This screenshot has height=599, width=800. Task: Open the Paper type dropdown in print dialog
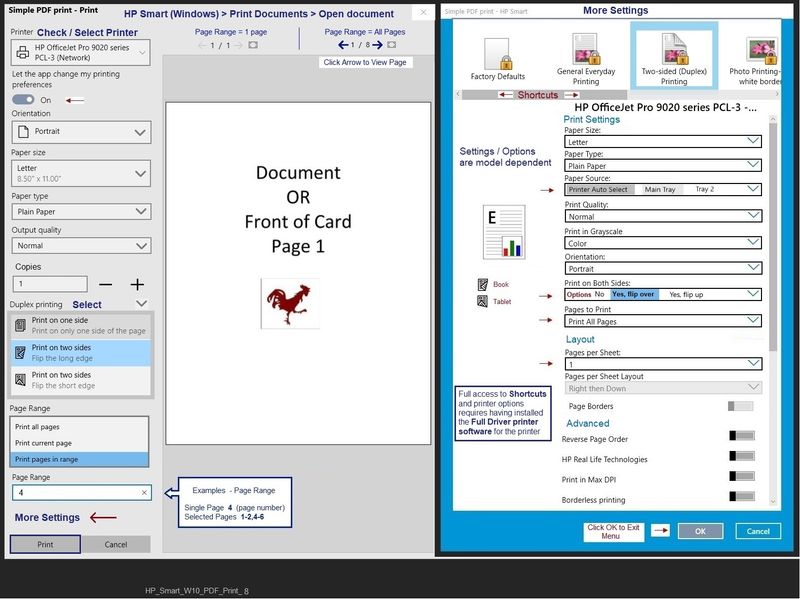pyautogui.click(x=81, y=211)
